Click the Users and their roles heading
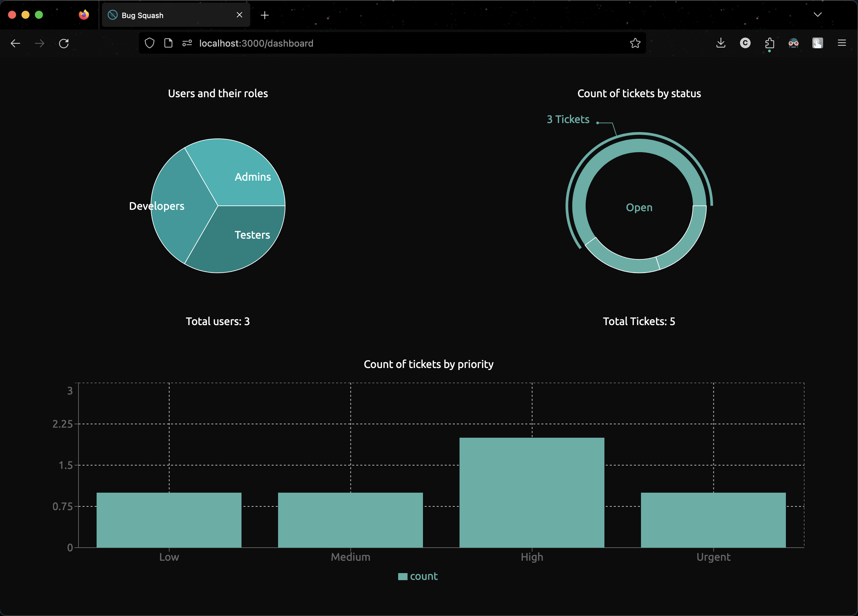858x616 pixels. coord(218,94)
